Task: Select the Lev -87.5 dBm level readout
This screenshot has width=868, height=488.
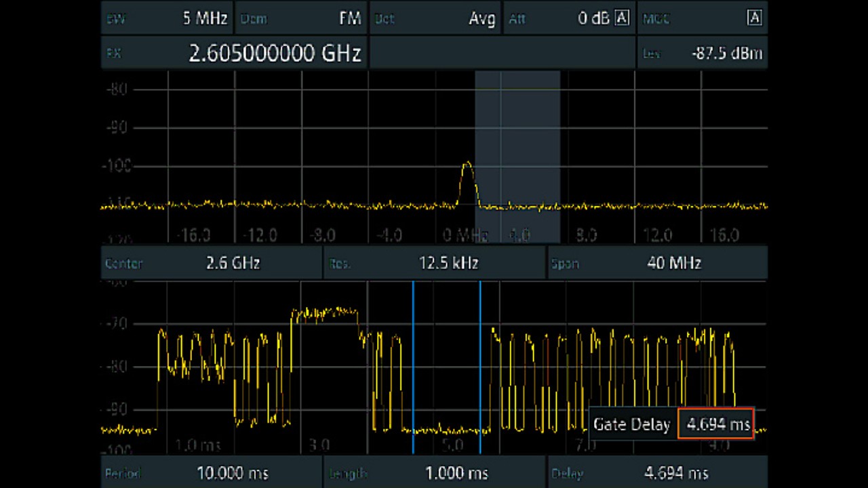Action: click(x=703, y=53)
